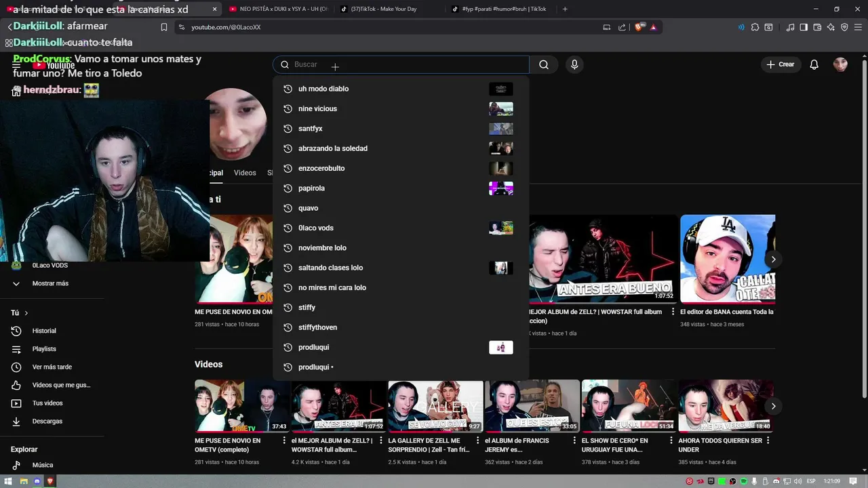
Task: Toggle the browser sidebar panel
Action: point(804,27)
